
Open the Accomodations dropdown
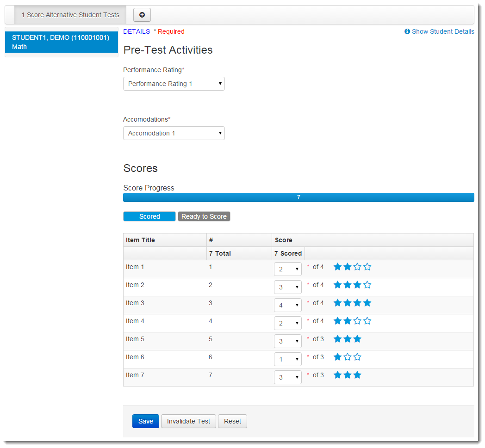(x=174, y=133)
